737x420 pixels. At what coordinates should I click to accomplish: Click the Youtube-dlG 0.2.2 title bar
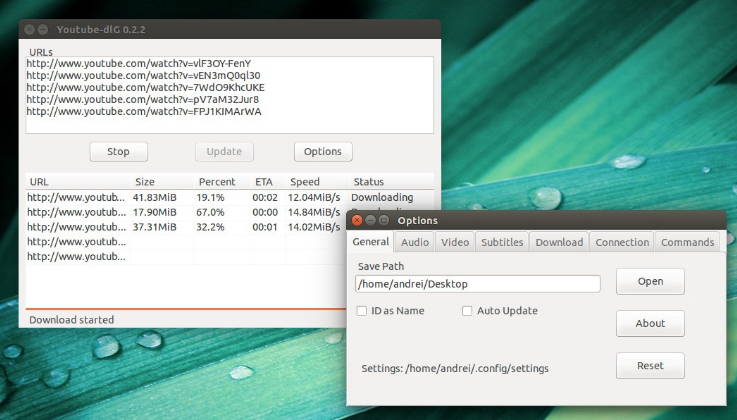229,30
